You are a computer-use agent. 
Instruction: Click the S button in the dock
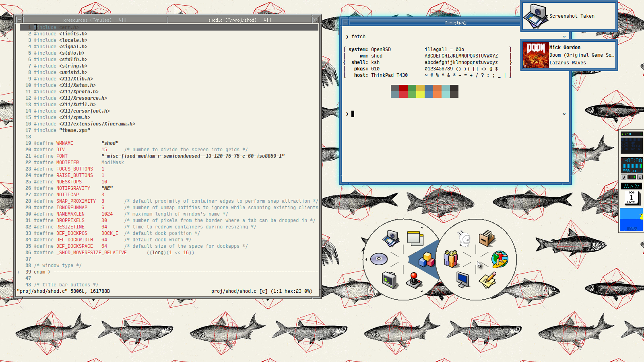(x=623, y=177)
